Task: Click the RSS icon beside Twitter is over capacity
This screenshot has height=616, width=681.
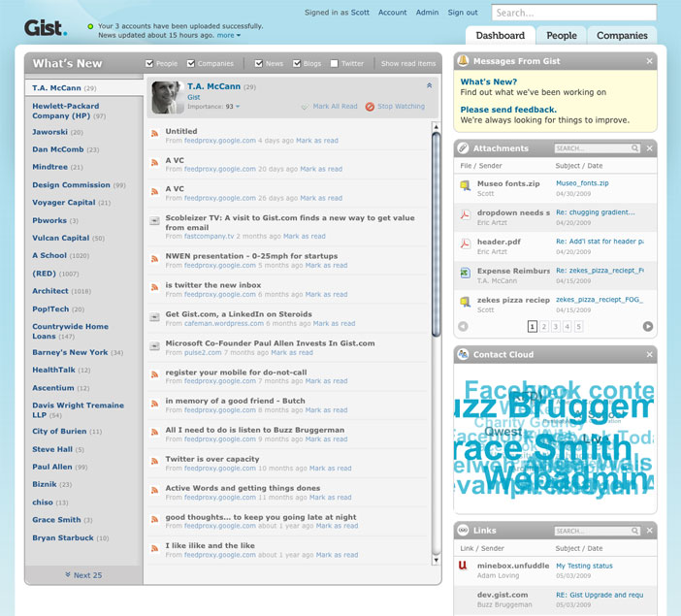Action: point(154,462)
